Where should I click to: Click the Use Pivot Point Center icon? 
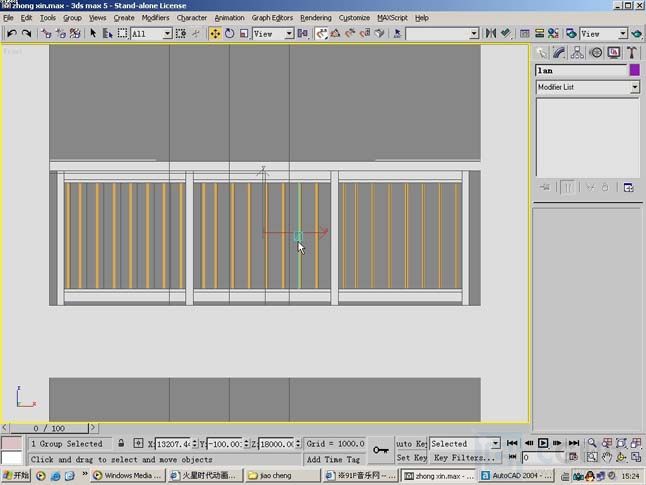coord(303,33)
